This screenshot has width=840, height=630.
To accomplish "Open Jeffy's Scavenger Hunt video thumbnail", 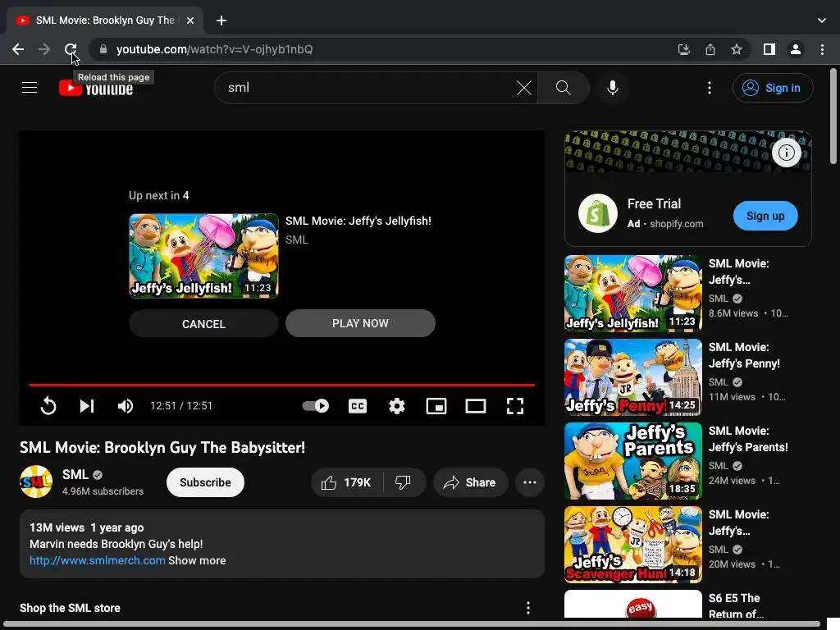I will [x=632, y=545].
